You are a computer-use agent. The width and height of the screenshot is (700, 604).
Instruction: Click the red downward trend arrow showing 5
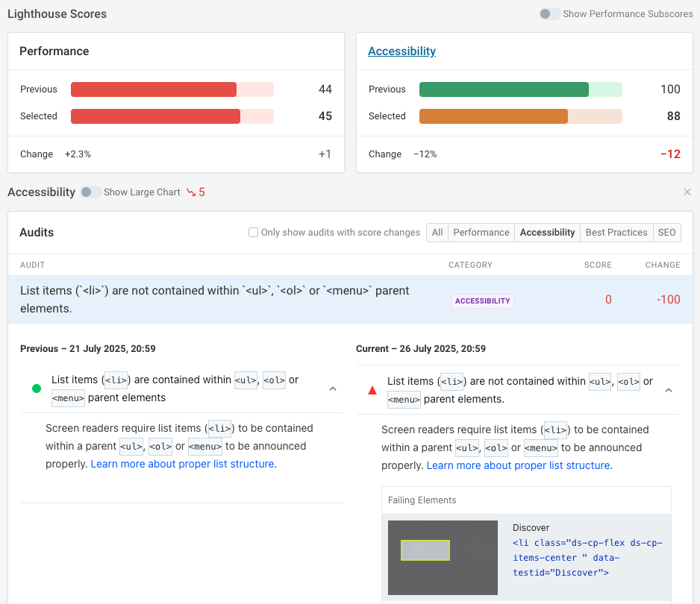[197, 192]
